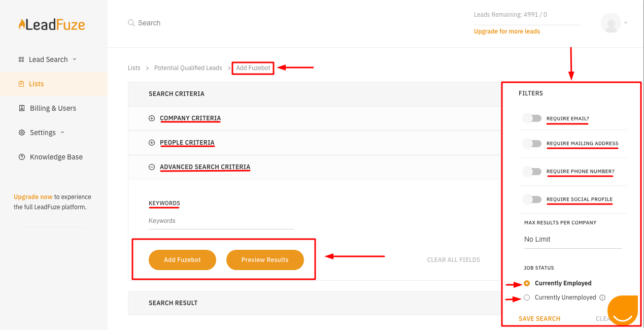The width and height of the screenshot is (644, 330).
Task: Click the Lists clipboard icon
Action: [x=21, y=84]
